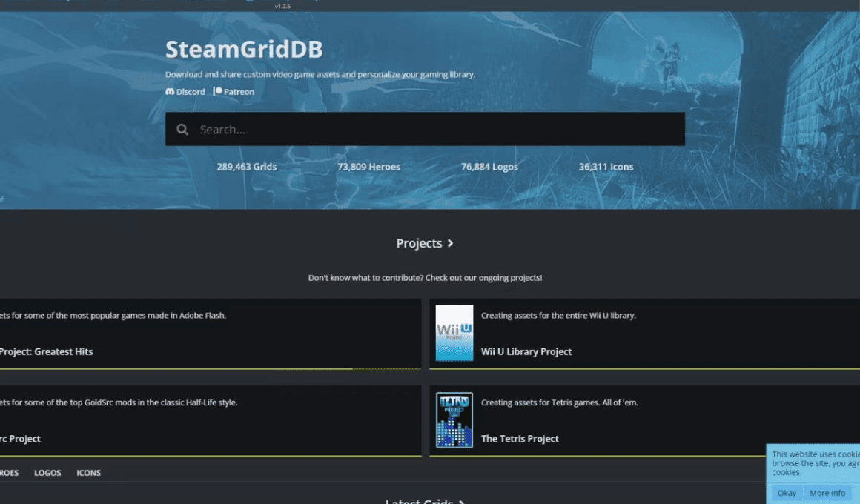This screenshot has height=504, width=860.
Task: Open the Projects section heading
Action: pyautogui.click(x=425, y=243)
